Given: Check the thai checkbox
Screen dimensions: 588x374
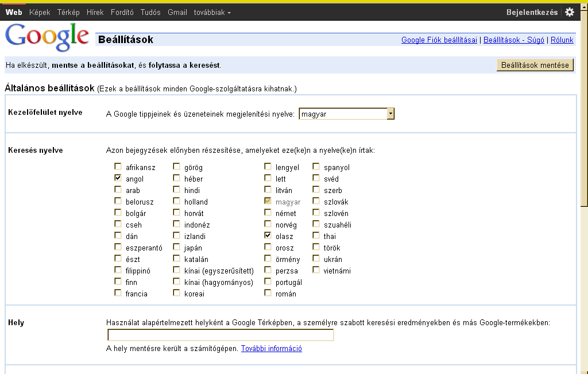Looking at the screenshot, I should (x=316, y=235).
